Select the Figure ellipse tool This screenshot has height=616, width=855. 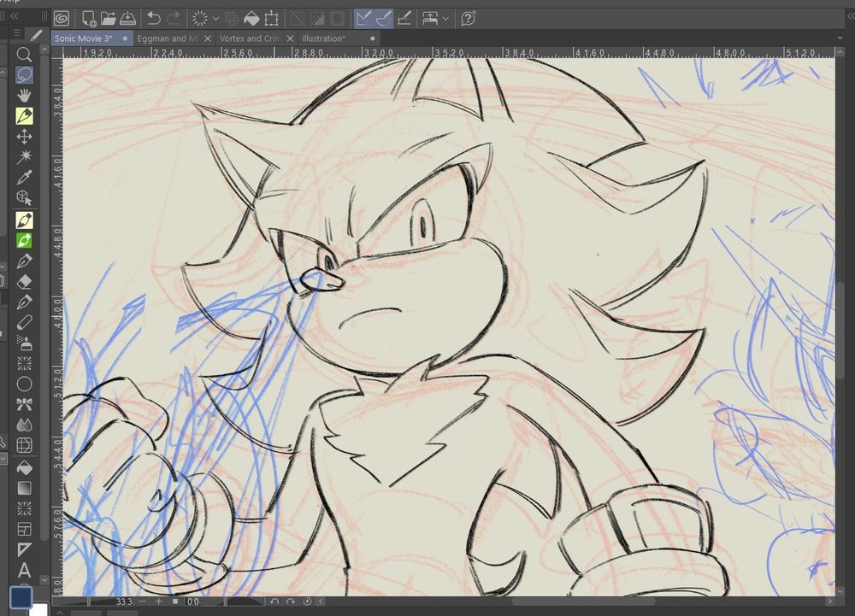point(24,384)
